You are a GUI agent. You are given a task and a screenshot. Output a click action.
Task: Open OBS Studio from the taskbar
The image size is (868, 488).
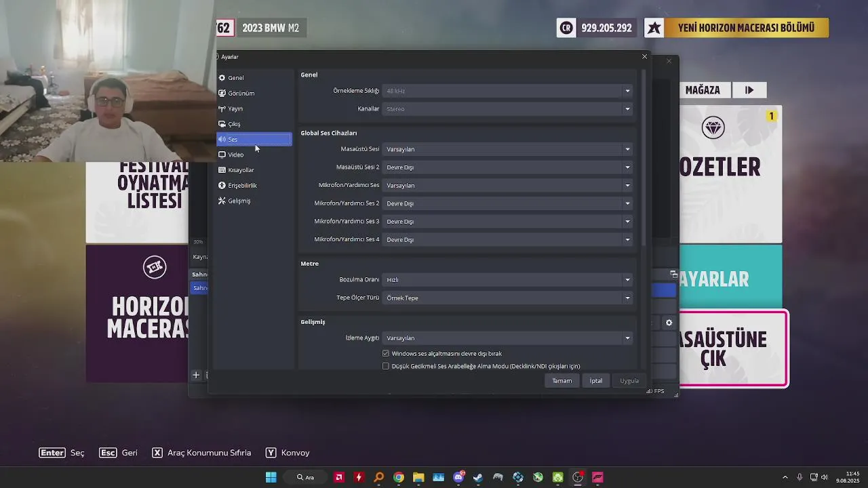coord(578,477)
